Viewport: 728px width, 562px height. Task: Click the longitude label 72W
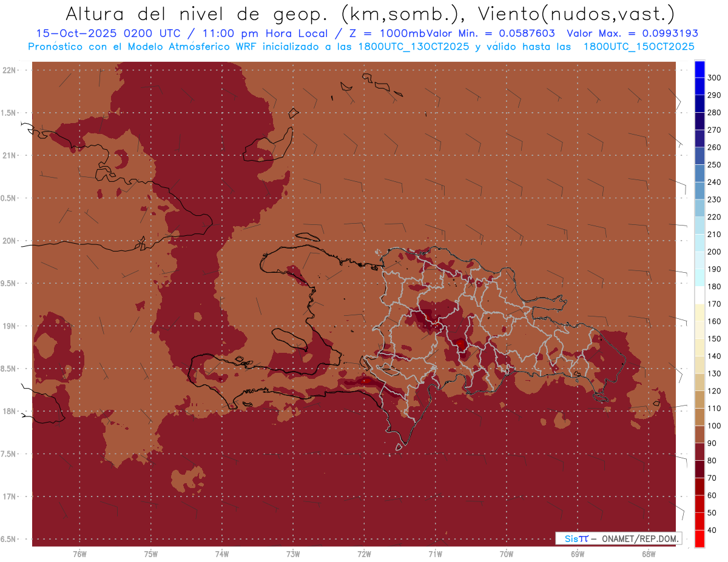(365, 554)
